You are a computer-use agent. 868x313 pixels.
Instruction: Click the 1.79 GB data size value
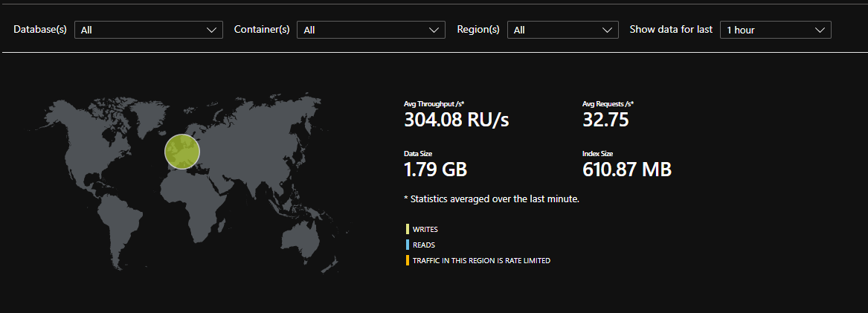point(435,170)
